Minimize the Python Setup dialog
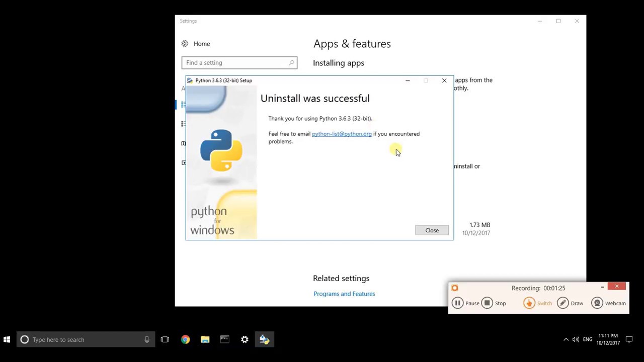This screenshot has width=644, height=362. pos(408,80)
